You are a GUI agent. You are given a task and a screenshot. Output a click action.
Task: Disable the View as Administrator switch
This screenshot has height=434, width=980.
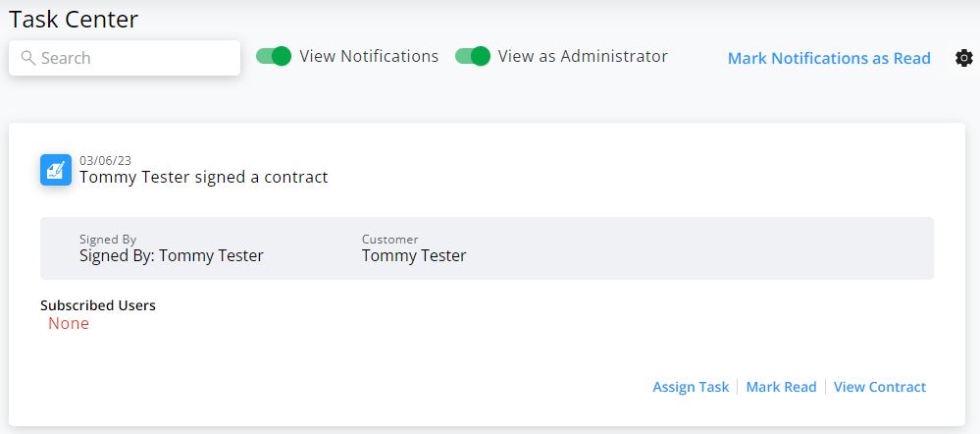(473, 56)
